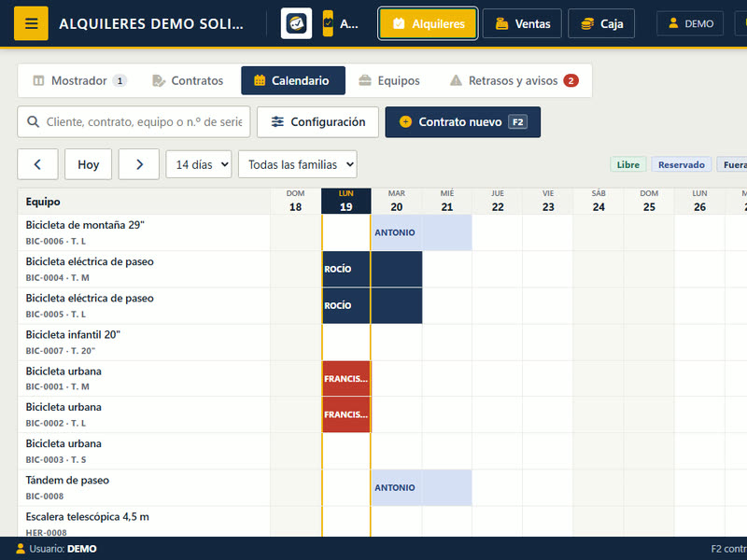This screenshot has height=560, width=747.
Task: Click the Alquileres clipboard icon
Action: [399, 23]
